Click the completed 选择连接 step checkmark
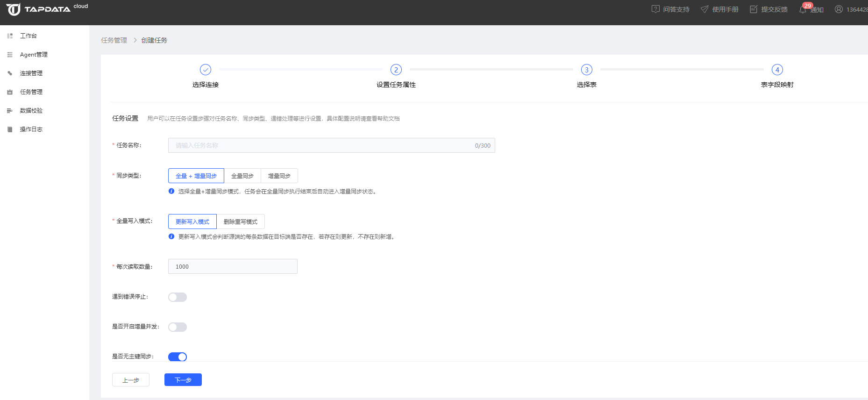This screenshot has height=400, width=868. [x=206, y=70]
